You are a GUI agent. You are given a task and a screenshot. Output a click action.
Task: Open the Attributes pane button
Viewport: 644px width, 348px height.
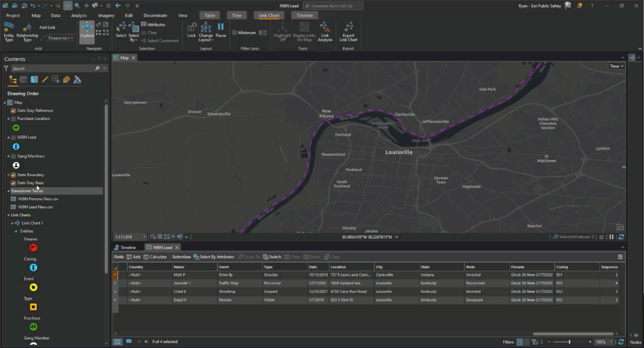tap(153, 25)
